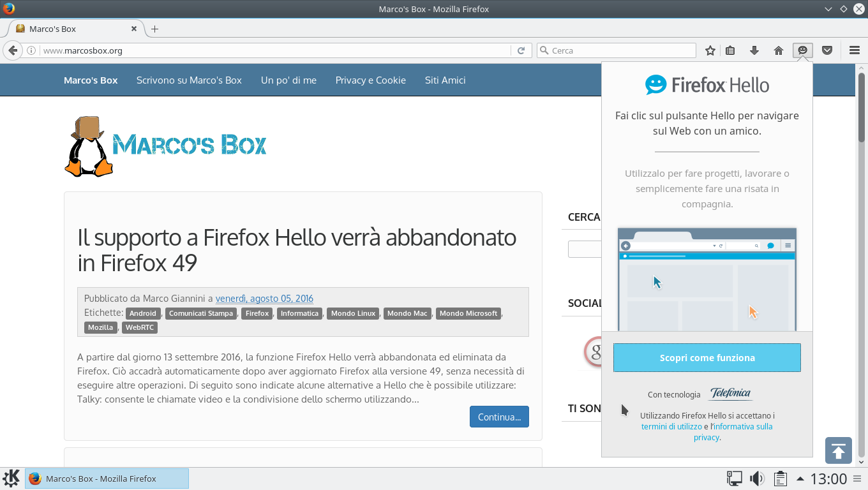Click the Continua... button
The image size is (868, 490).
499,417
